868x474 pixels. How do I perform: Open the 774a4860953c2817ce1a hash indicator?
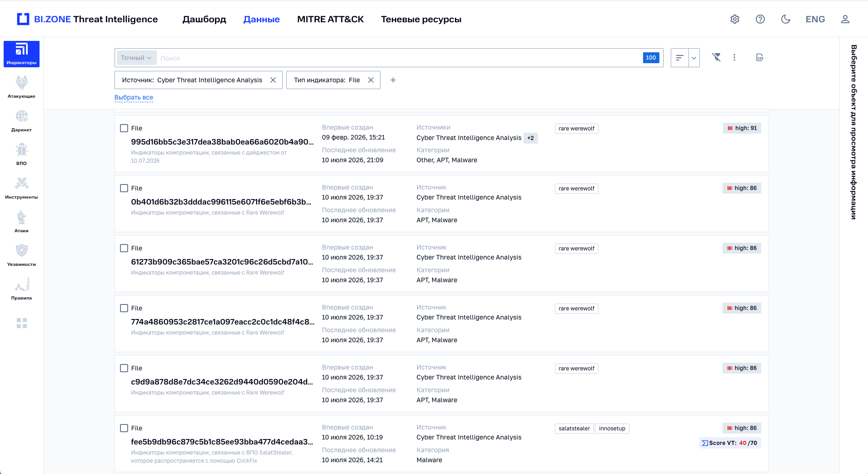click(223, 322)
